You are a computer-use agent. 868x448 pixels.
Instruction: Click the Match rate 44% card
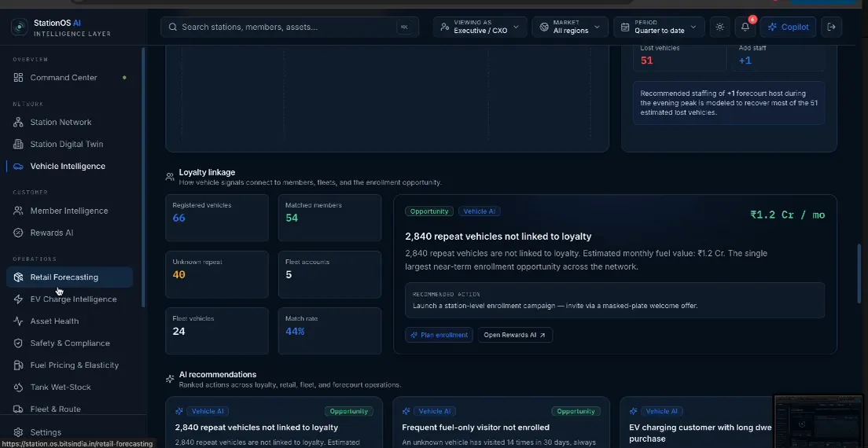(329, 331)
